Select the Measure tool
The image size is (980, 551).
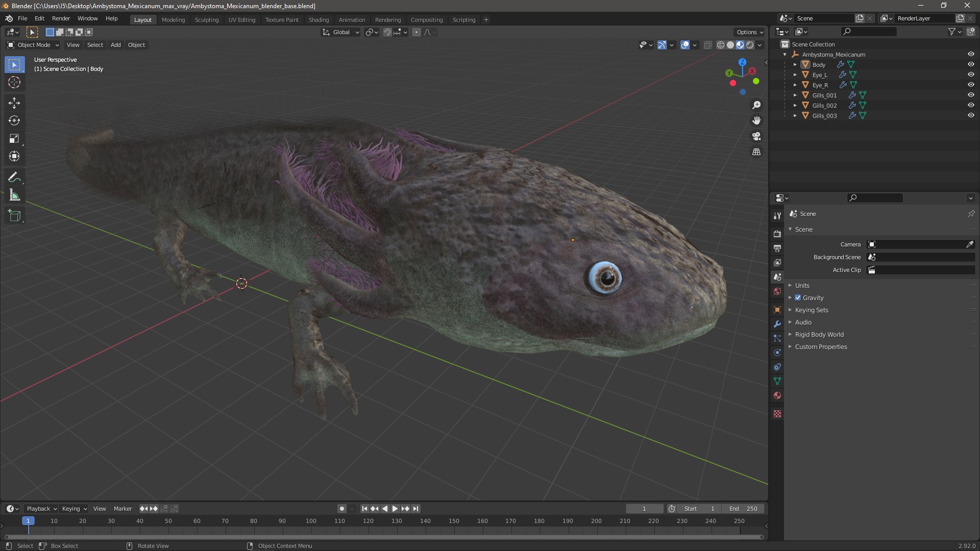click(14, 195)
